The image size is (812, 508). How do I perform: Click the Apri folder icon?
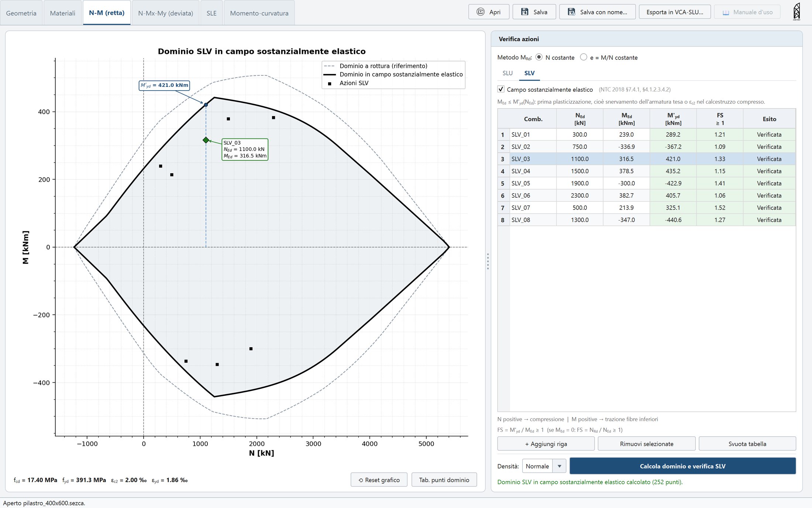tap(481, 12)
